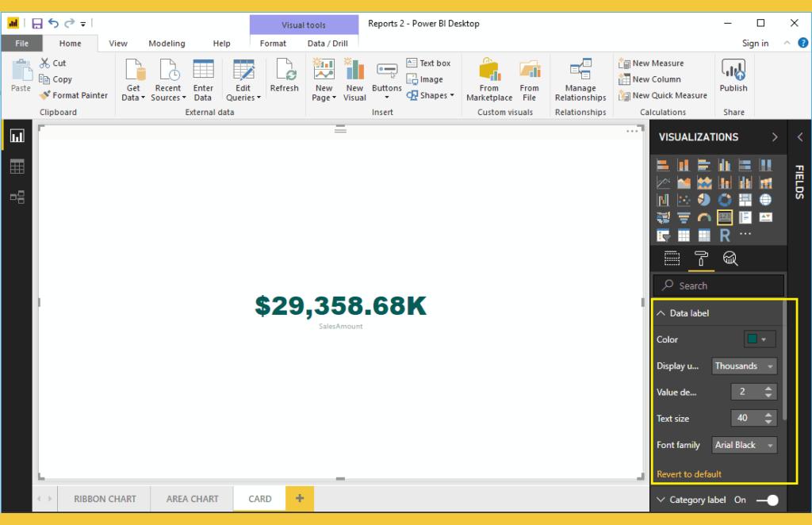Open the Analytics magnifier tab icon
This screenshot has height=525, width=812.
730,258
